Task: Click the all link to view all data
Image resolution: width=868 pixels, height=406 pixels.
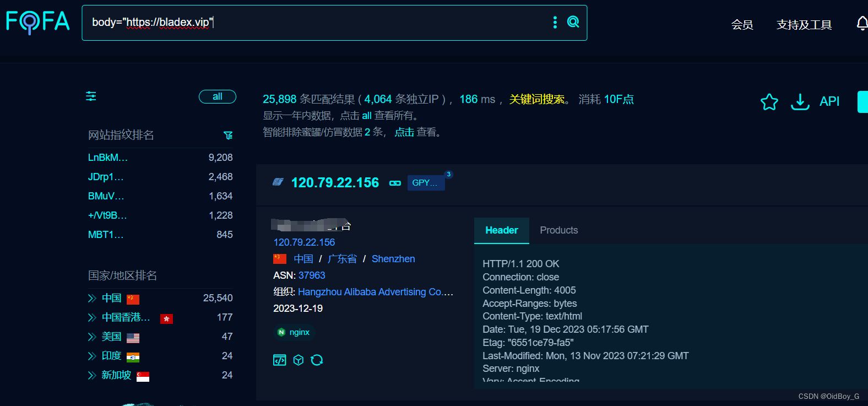Action: pyautogui.click(x=367, y=116)
